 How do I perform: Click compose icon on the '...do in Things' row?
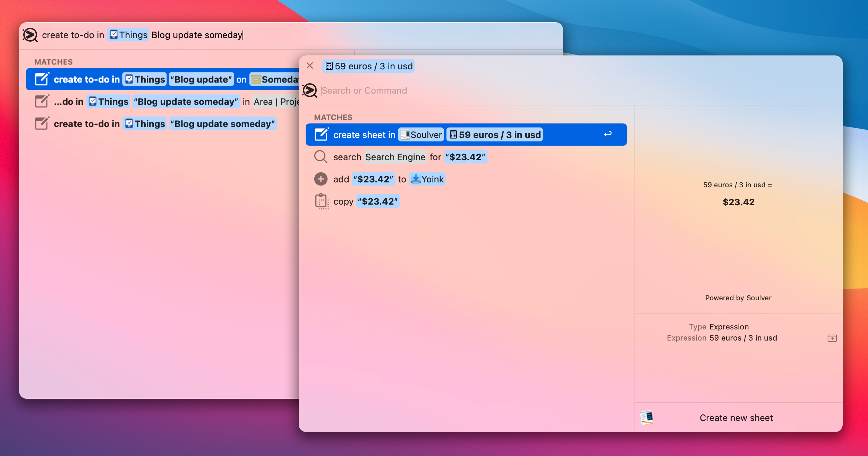(42, 101)
